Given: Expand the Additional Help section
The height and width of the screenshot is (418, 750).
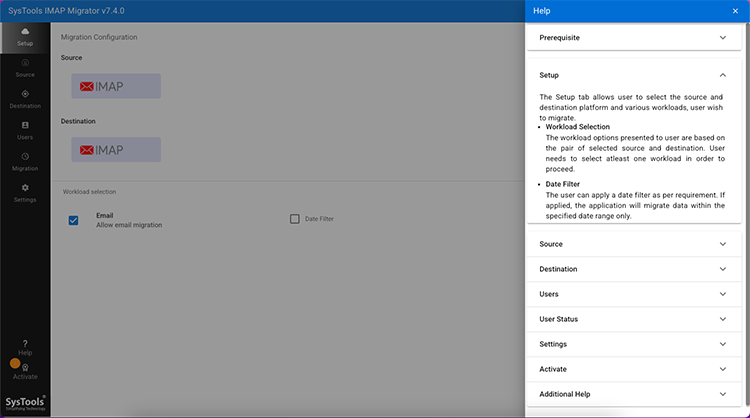Looking at the screenshot, I should (x=634, y=394).
